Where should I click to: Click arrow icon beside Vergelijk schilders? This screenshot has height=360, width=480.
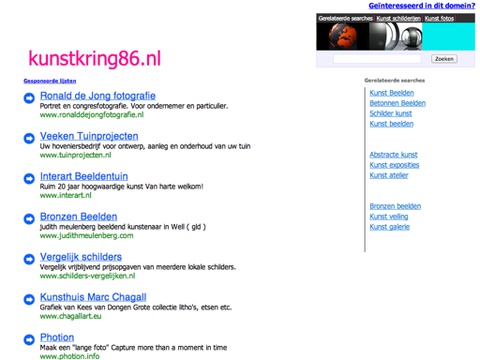coord(29,259)
